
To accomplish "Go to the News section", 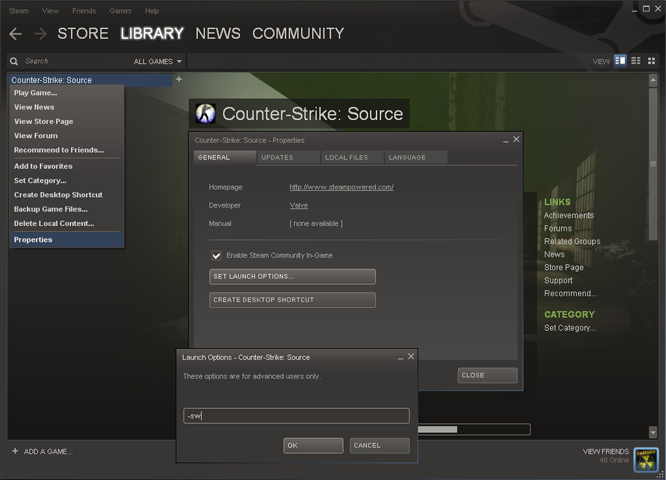I will [x=218, y=34].
